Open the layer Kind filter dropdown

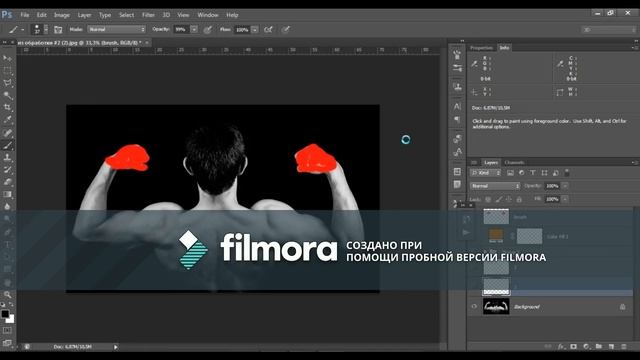(x=485, y=173)
